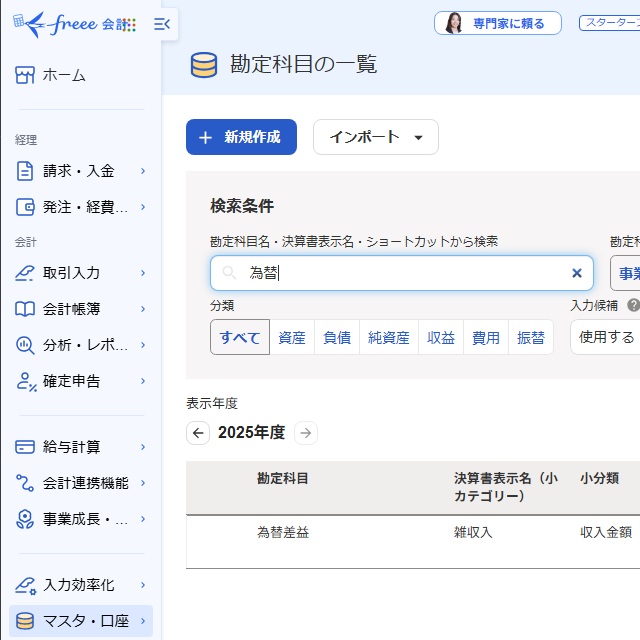Open ホーム from the sidebar
The height and width of the screenshot is (640, 640).
click(64, 75)
